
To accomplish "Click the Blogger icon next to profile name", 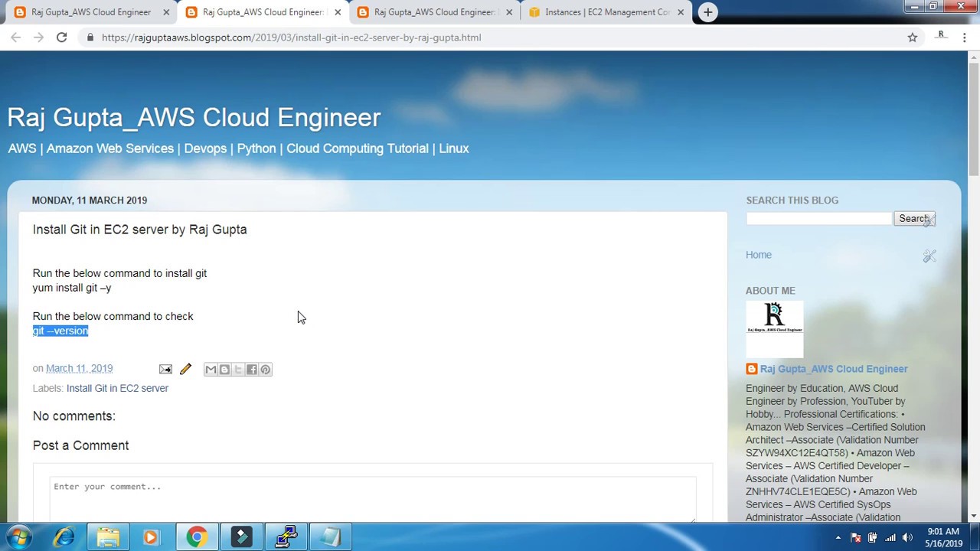I will [x=752, y=369].
